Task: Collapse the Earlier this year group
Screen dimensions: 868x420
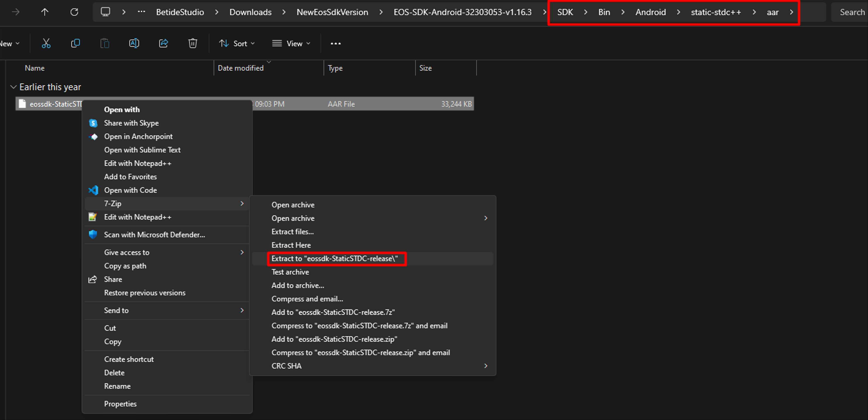Action: (14, 87)
